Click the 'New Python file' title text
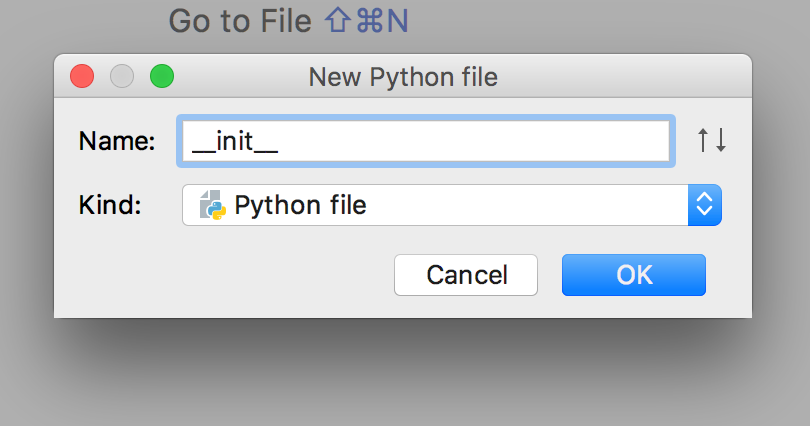 [403, 77]
